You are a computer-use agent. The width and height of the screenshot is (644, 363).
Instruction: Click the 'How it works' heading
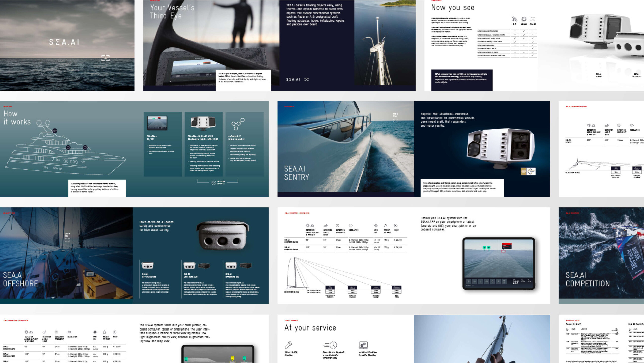tap(17, 118)
